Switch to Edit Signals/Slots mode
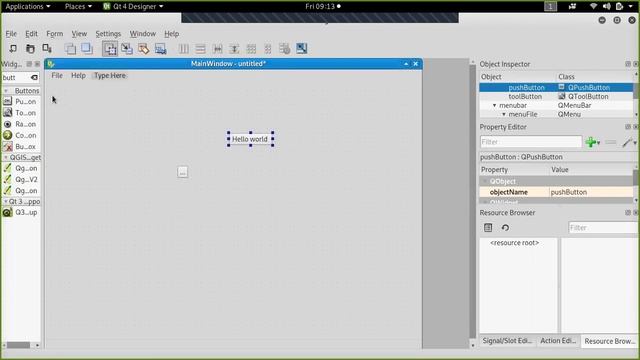Screen dimensions: 640x360 pos(127,49)
